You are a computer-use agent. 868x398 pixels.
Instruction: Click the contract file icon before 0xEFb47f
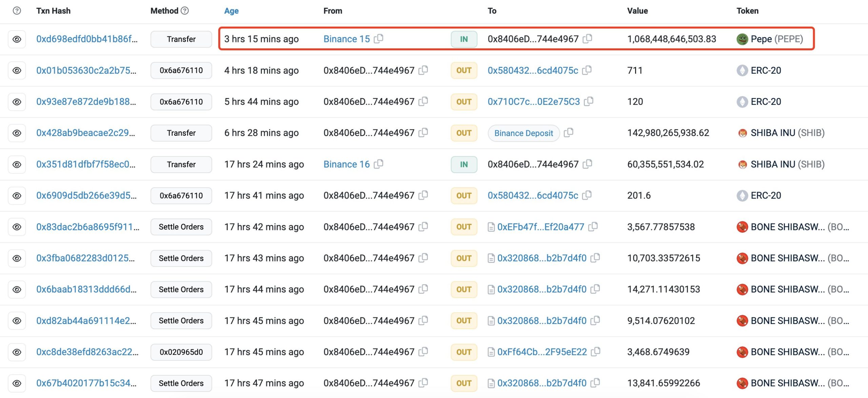[x=491, y=227]
